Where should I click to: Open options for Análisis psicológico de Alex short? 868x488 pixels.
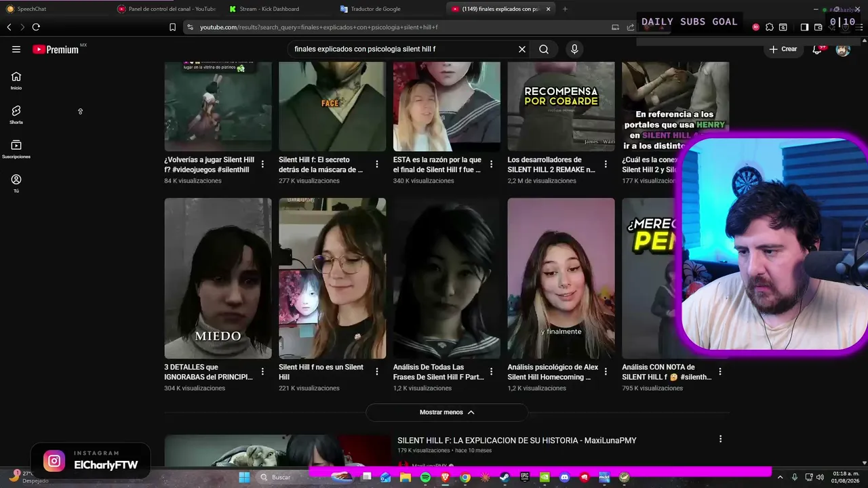pyautogui.click(x=606, y=371)
